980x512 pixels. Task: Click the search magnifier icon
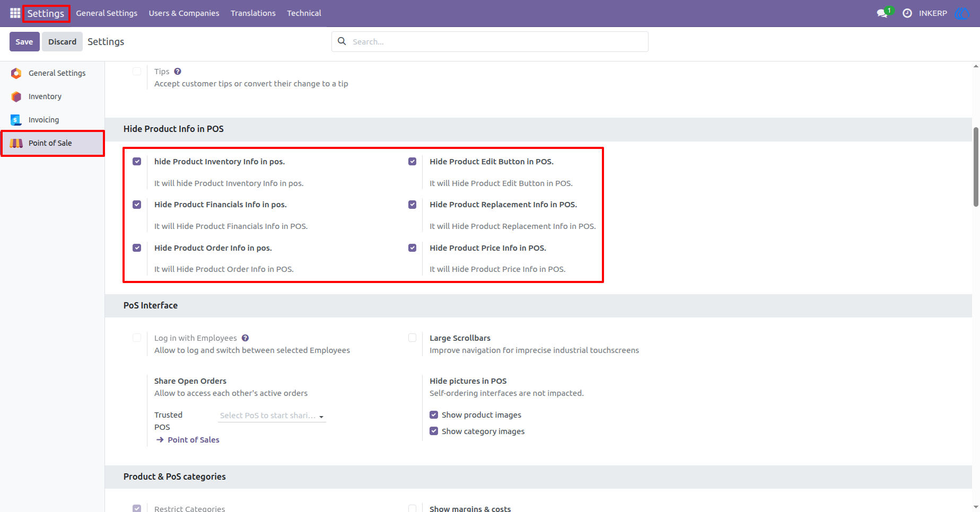pyautogui.click(x=342, y=41)
